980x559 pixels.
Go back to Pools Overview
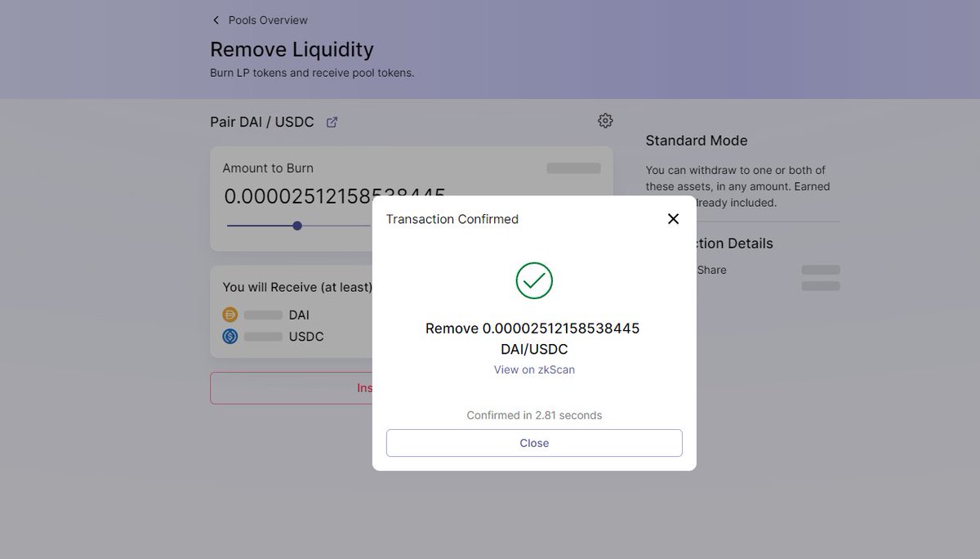268,20
